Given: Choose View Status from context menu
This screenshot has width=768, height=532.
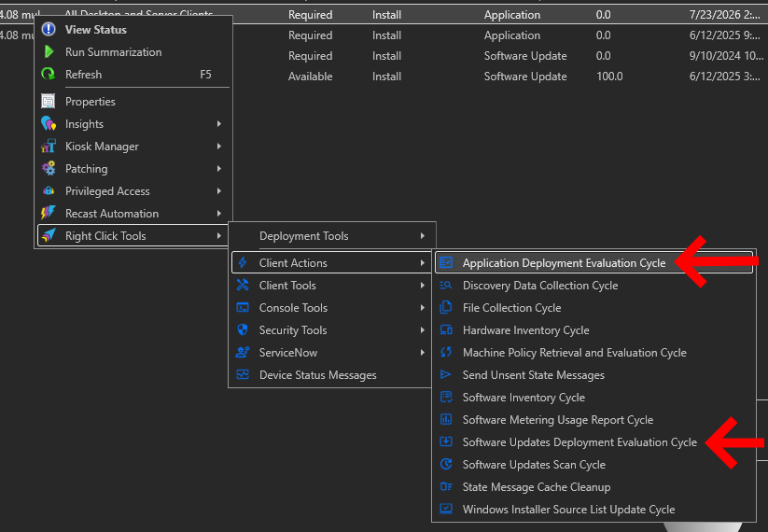Looking at the screenshot, I should [x=133, y=29].
